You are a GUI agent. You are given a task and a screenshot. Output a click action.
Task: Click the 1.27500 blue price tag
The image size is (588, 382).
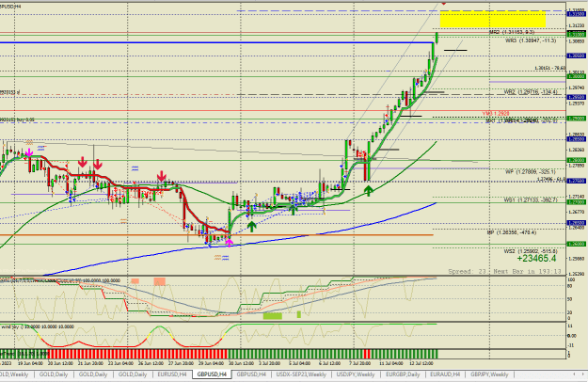tap(576, 181)
